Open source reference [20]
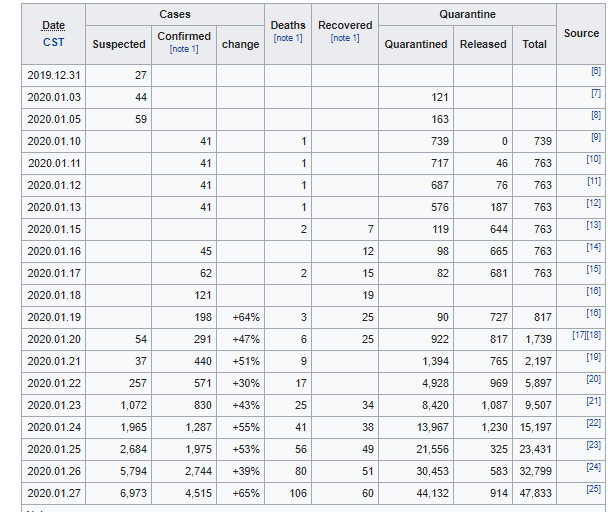Screen dimensions: 614x512 tap(594, 379)
